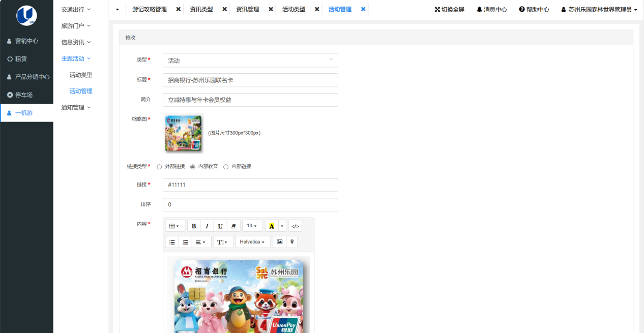
Task: Click the map marker icon in the editor
Action: pyautogui.click(x=292, y=242)
